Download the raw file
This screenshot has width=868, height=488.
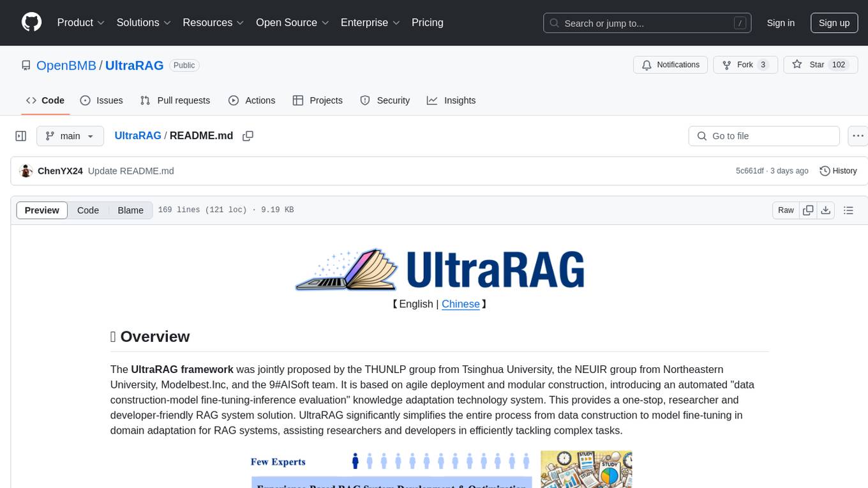tap(826, 210)
